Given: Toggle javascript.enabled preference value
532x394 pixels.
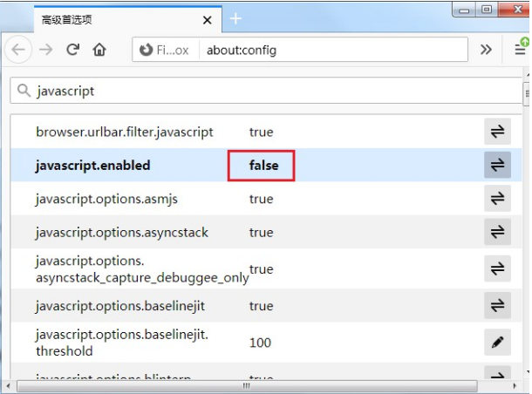Looking at the screenshot, I should coord(497,165).
